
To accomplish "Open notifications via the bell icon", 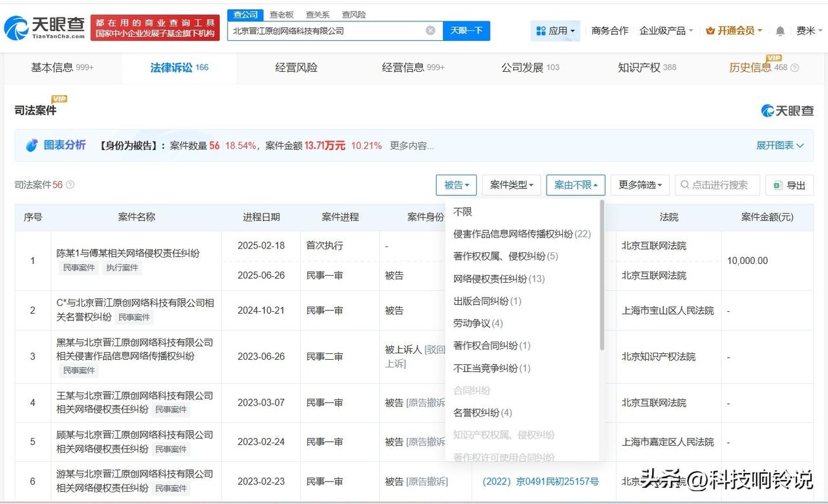I will [779, 30].
